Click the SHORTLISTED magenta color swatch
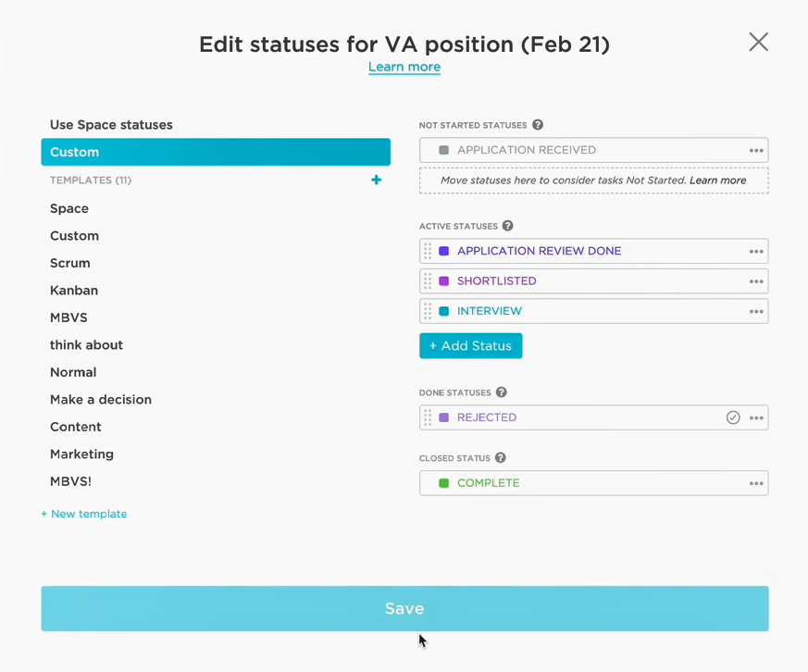 click(443, 280)
